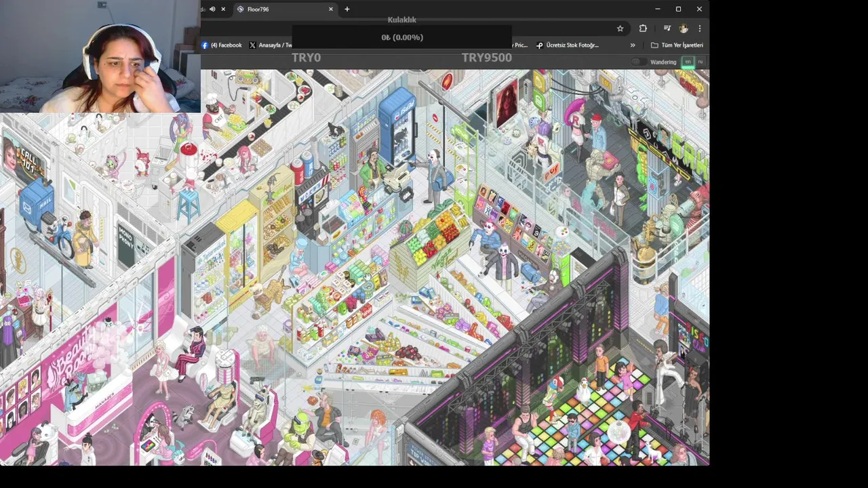Open the media controls icon in toolbar

(x=667, y=28)
